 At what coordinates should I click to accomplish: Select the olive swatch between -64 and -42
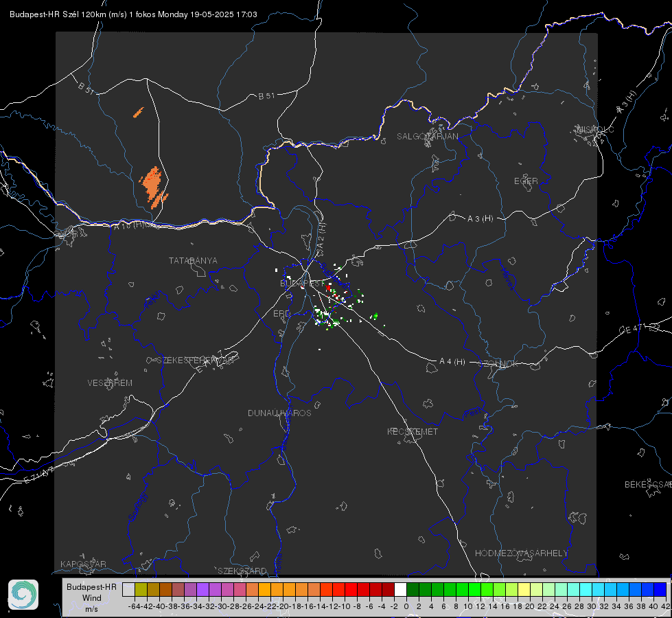141,589
